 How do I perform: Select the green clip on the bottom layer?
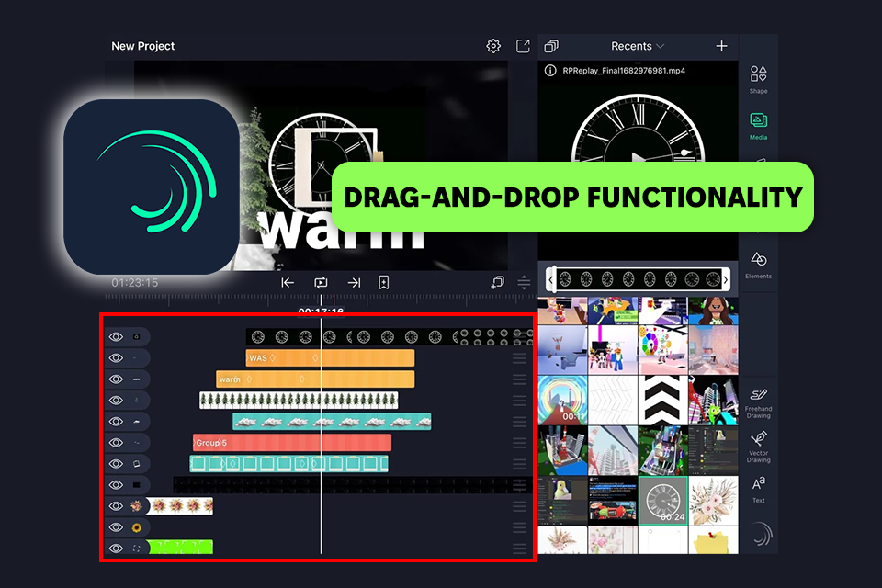[x=179, y=547]
